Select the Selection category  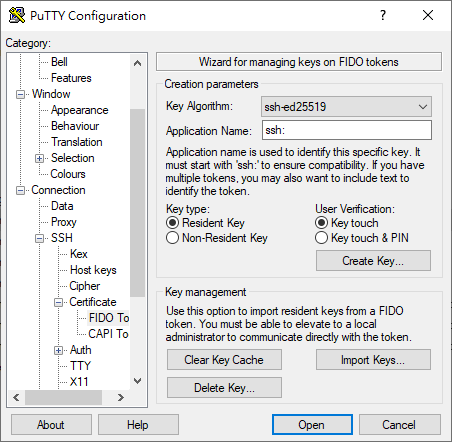tap(72, 158)
